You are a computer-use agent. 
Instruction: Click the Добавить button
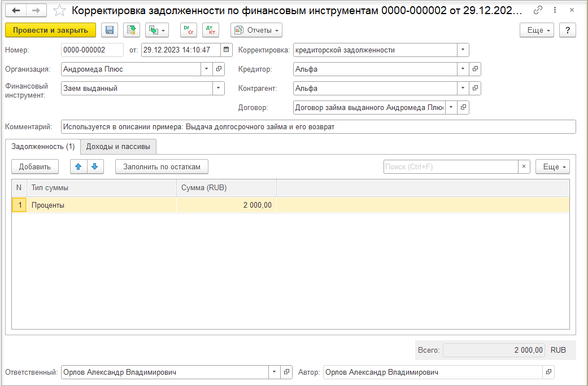coord(35,167)
